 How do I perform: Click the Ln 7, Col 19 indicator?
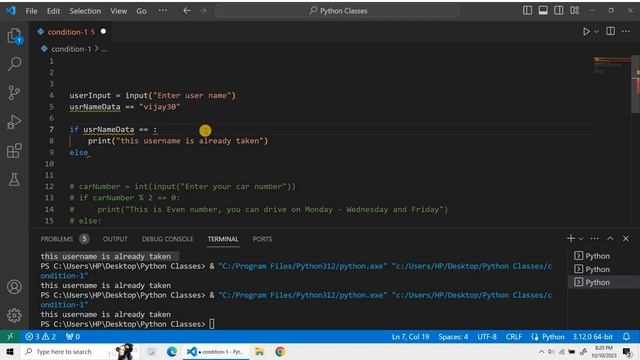click(410, 337)
